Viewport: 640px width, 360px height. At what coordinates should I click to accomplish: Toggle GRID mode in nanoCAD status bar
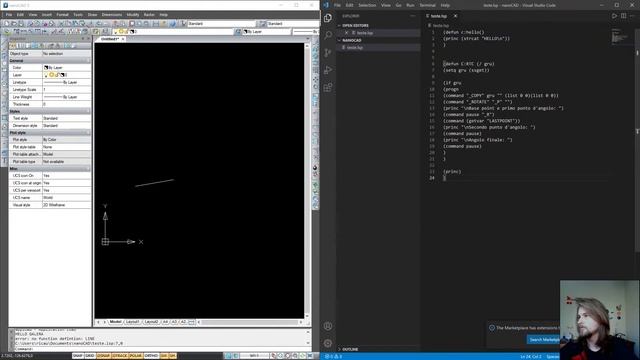(x=89, y=356)
